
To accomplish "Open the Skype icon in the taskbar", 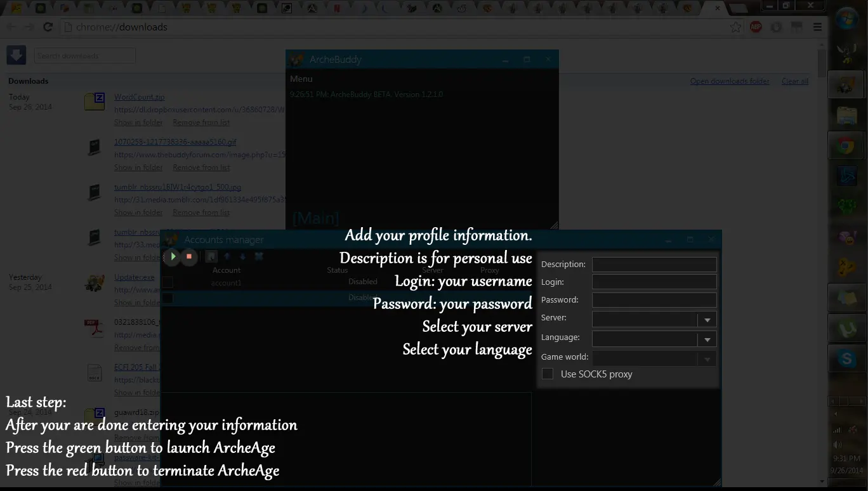I will pyautogui.click(x=846, y=359).
